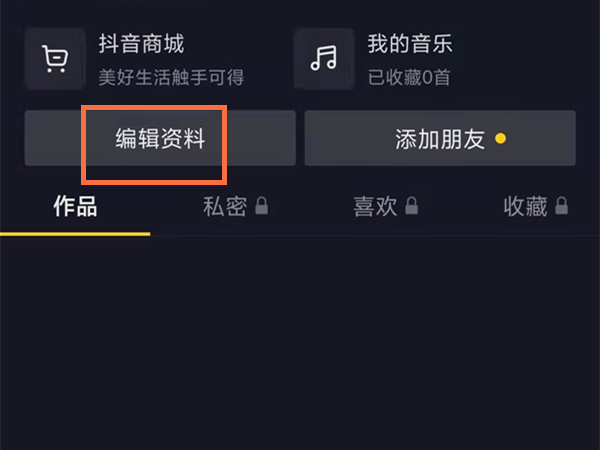Viewport: 600px width, 450px height.
Task: Open 我的音乐 title text
Action: coord(410,44)
